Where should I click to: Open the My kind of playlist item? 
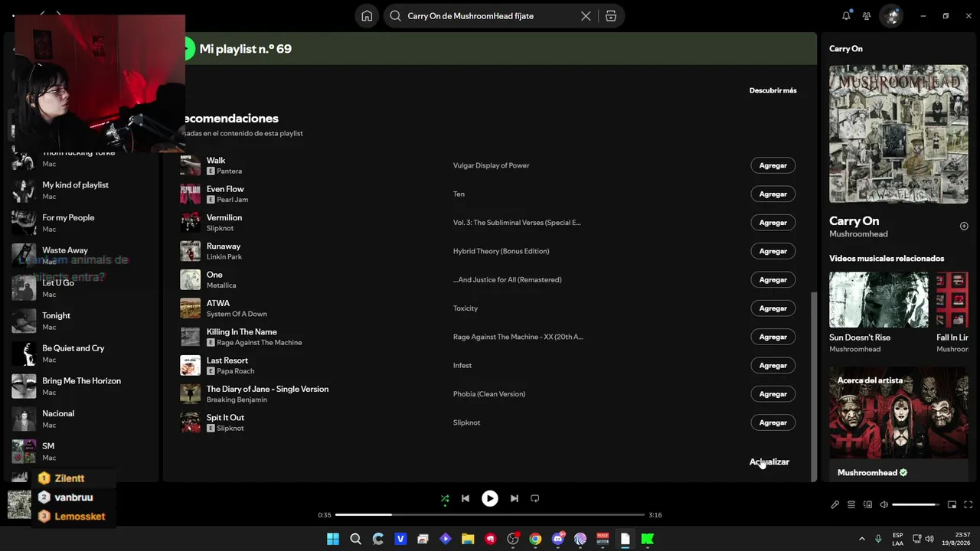point(83,190)
